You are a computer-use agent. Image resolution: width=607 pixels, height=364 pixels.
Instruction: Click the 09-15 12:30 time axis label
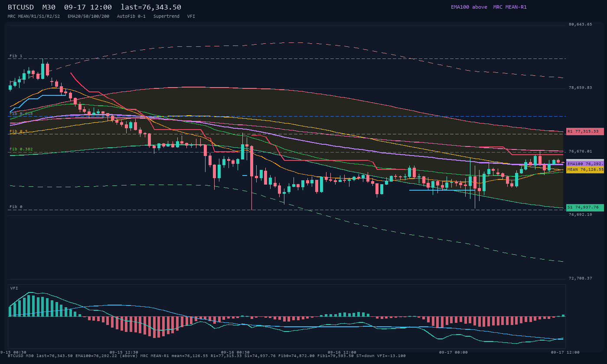tap(124, 352)
